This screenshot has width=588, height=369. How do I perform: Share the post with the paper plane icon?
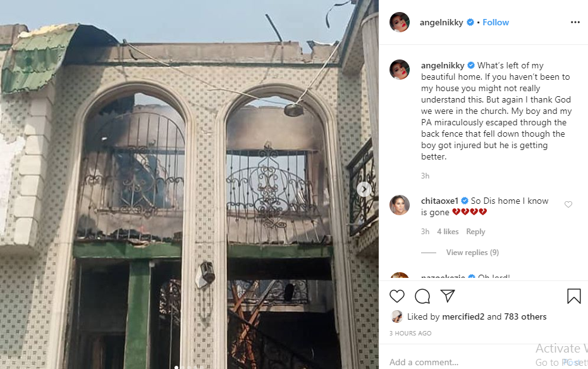(448, 296)
